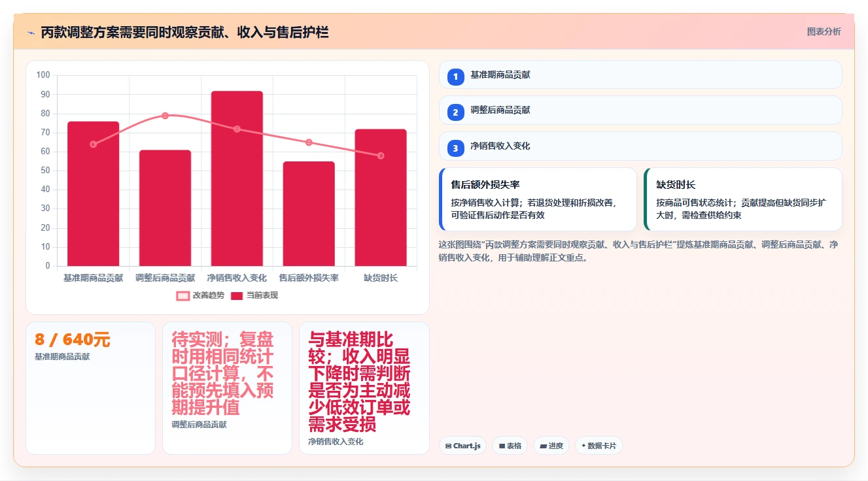This screenshot has height=481, width=868.
Task: Click the 售后额外损失率 x-axis label
Action: [309, 278]
